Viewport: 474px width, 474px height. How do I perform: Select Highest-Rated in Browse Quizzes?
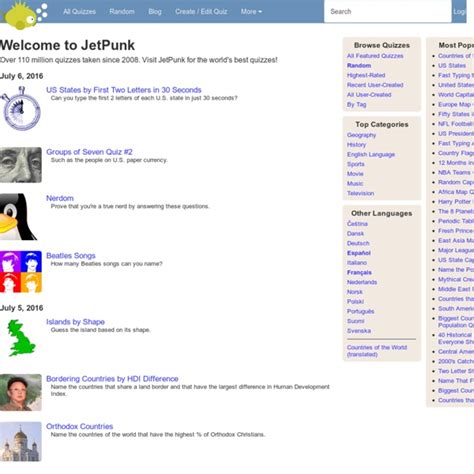(x=366, y=75)
